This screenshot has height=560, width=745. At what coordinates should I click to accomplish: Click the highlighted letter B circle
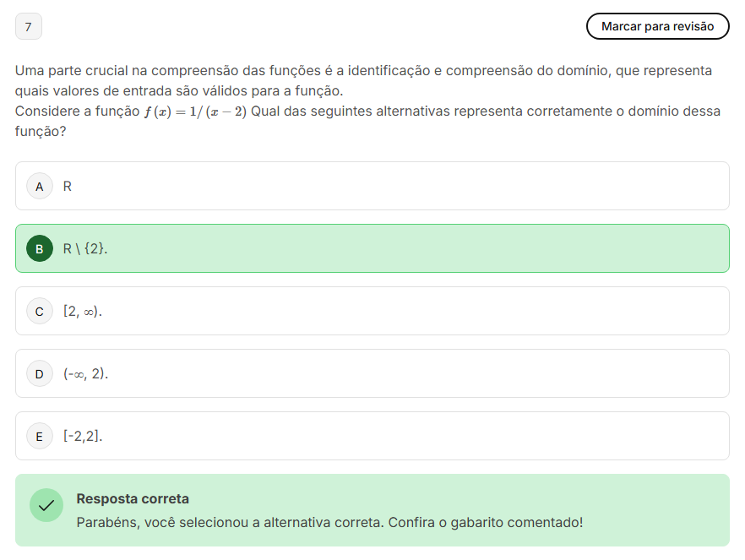(x=40, y=249)
